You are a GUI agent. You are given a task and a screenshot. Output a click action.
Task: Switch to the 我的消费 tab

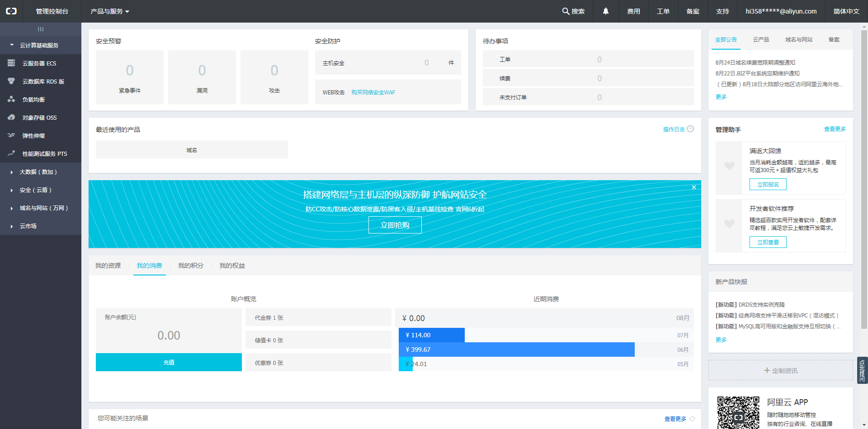click(150, 266)
